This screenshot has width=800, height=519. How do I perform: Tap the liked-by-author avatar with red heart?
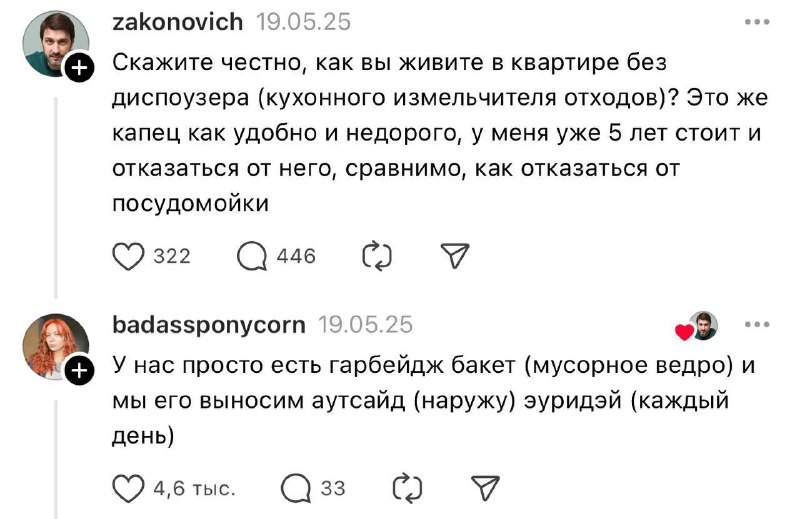(x=697, y=326)
